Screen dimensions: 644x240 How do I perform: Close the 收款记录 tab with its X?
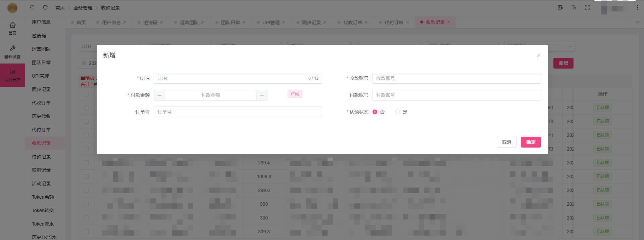(449, 22)
